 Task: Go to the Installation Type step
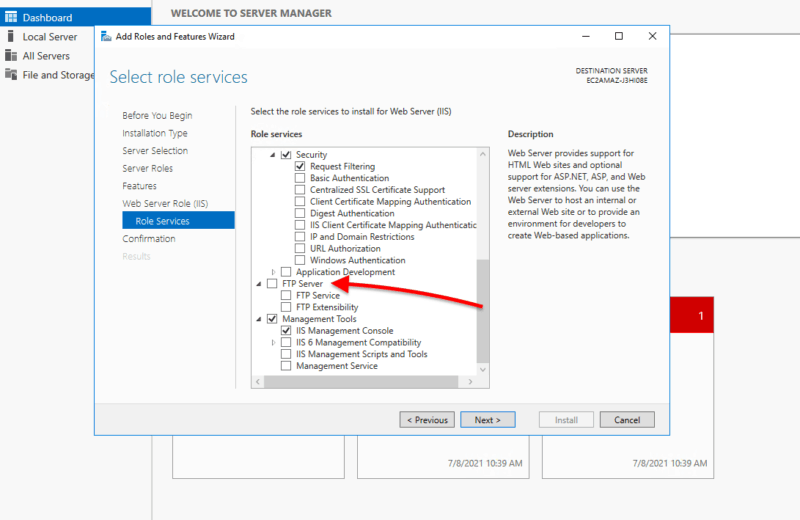pos(155,133)
